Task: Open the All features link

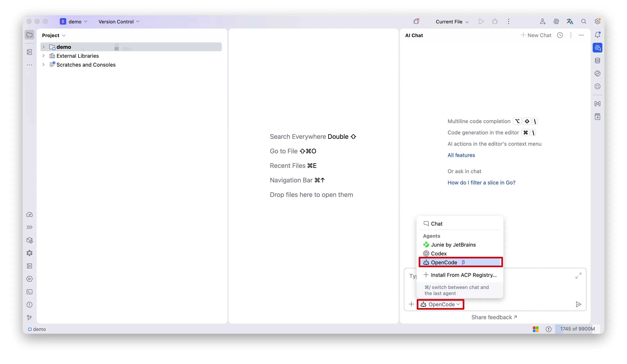Action: tap(461, 155)
